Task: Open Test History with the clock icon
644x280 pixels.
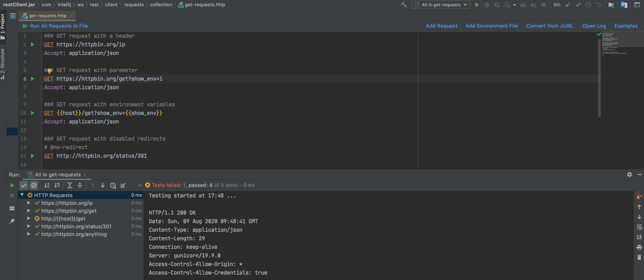Action: point(113,185)
